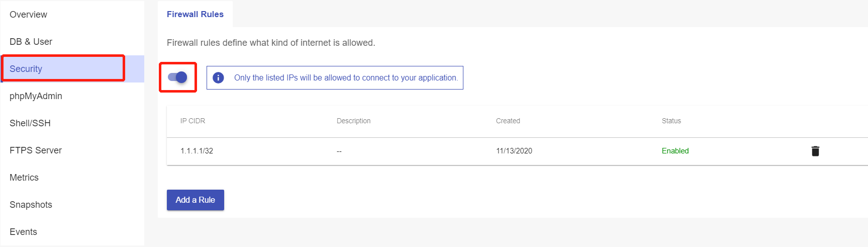The width and height of the screenshot is (868, 247).
Task: Click the Status column header
Action: 671,121
